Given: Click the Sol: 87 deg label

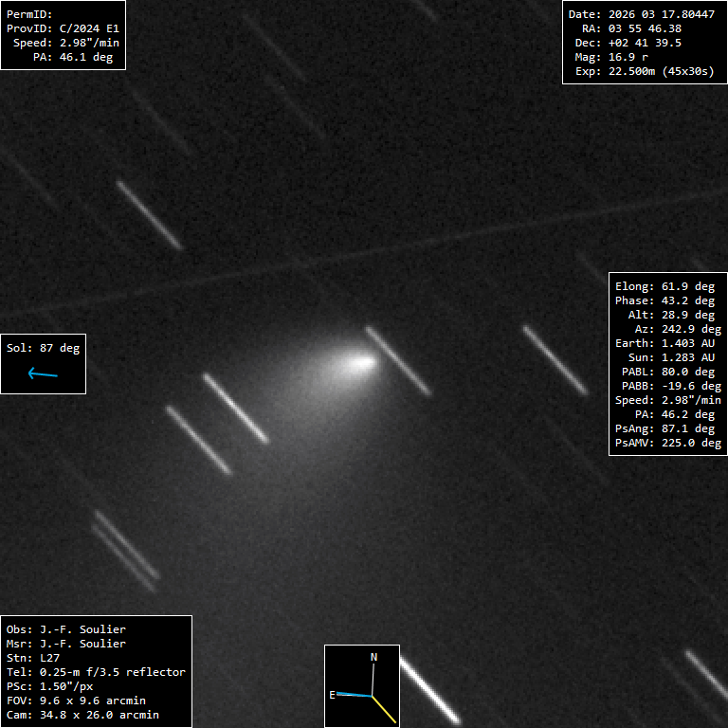Looking at the screenshot, I should [x=43, y=348].
